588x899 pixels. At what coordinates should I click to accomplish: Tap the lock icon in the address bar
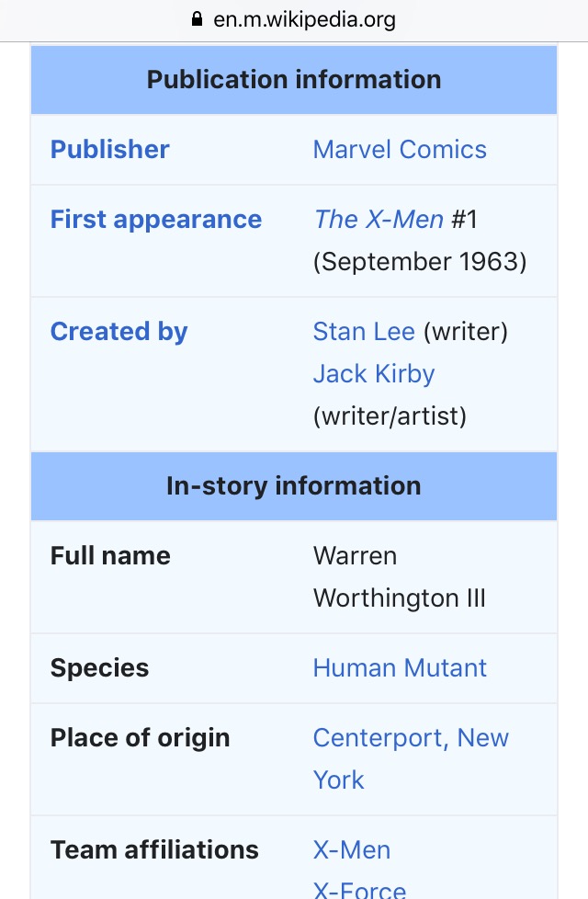196,19
